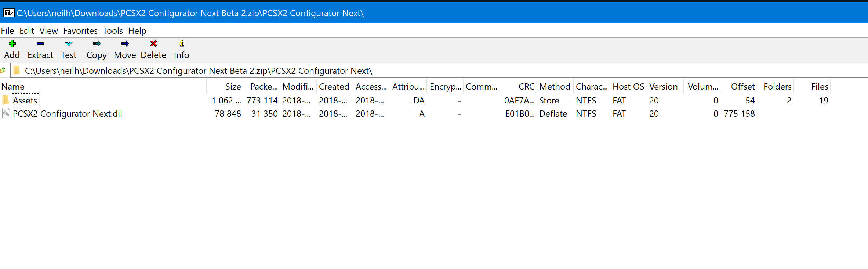Click the offset value 54 cell
Screen dimensions: 868x269
[x=750, y=101]
